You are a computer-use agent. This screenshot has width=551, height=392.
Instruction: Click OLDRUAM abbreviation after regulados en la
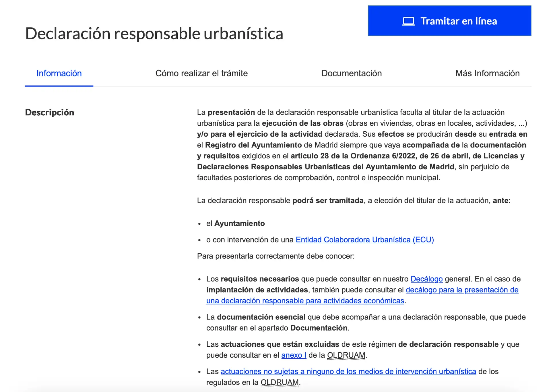(x=280, y=383)
